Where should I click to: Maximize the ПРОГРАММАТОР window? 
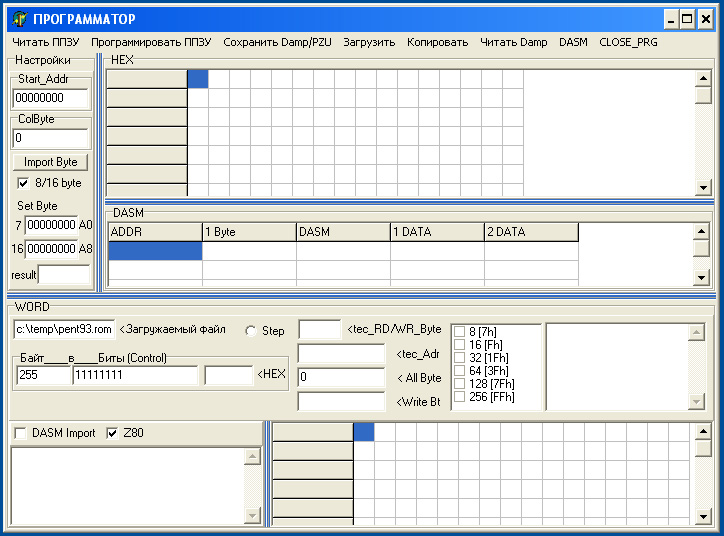pos(687,19)
